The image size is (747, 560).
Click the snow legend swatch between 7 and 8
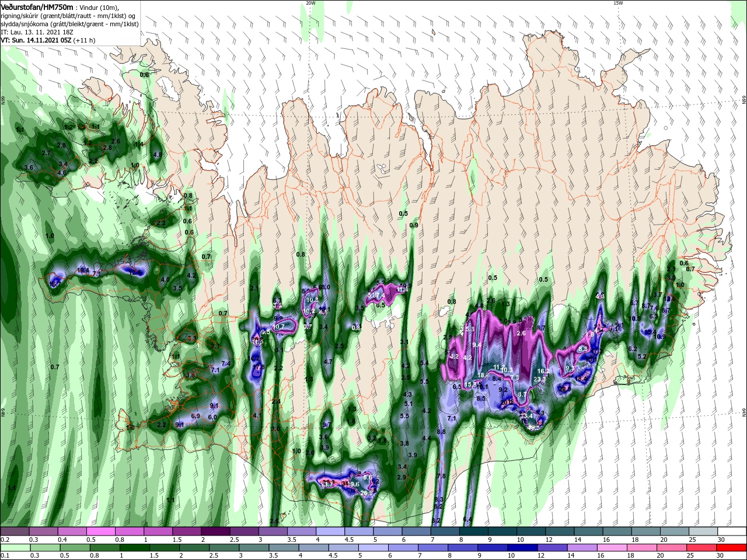click(445, 531)
